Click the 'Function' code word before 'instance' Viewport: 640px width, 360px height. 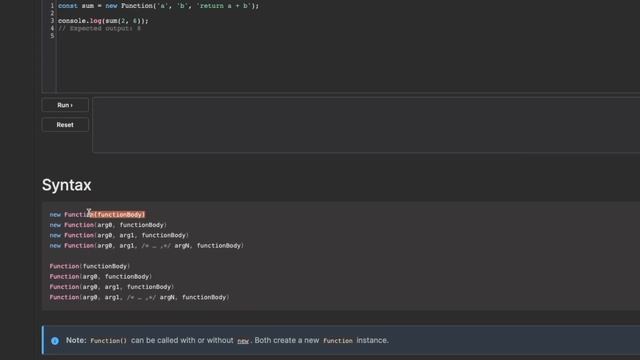pyautogui.click(x=338, y=341)
